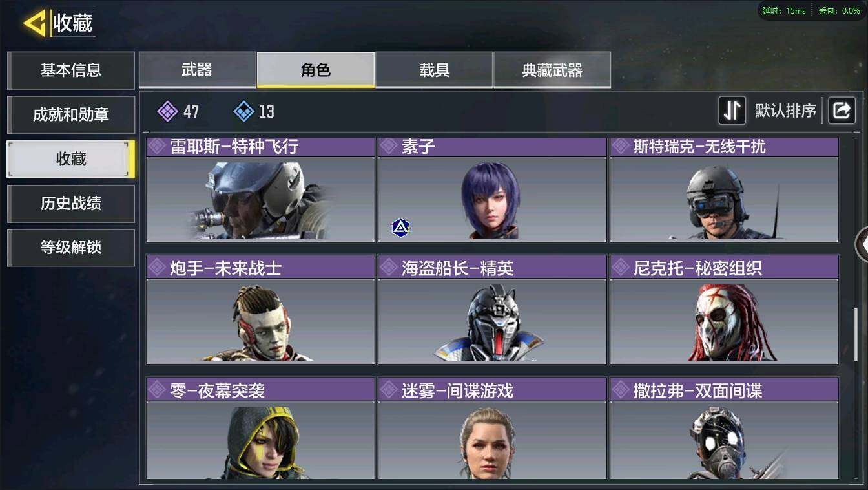868x490 pixels.
Task: Switch to the 武器 tab
Action: (197, 70)
